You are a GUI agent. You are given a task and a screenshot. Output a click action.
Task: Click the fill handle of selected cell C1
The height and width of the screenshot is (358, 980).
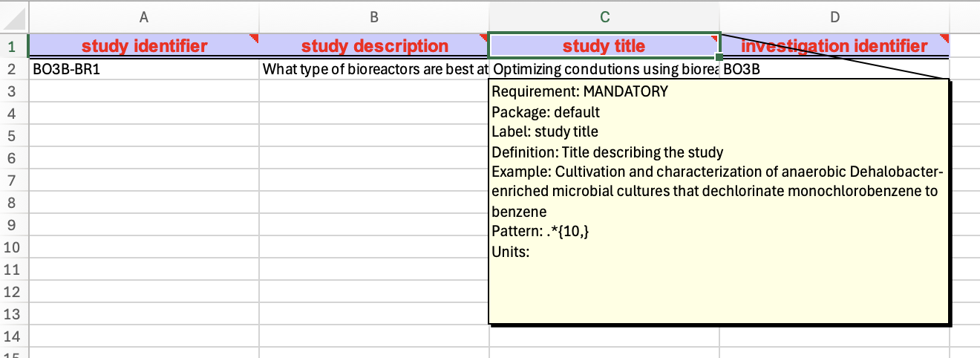coord(719,57)
